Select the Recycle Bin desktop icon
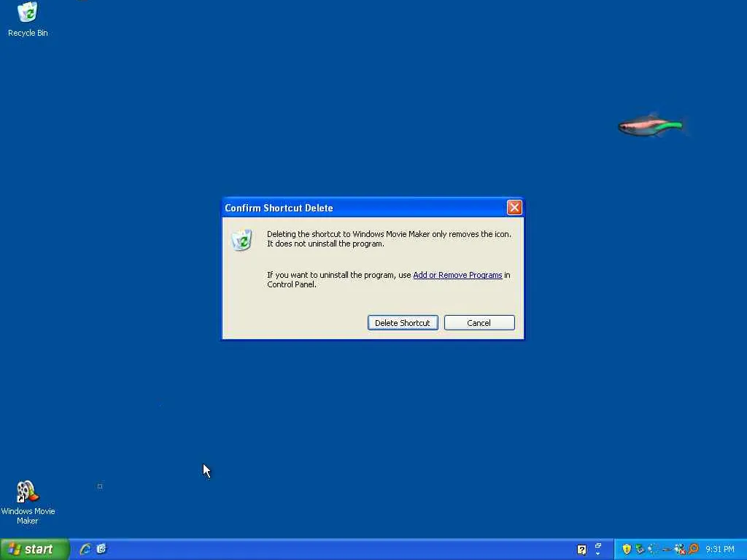The height and width of the screenshot is (560, 747). [28, 20]
